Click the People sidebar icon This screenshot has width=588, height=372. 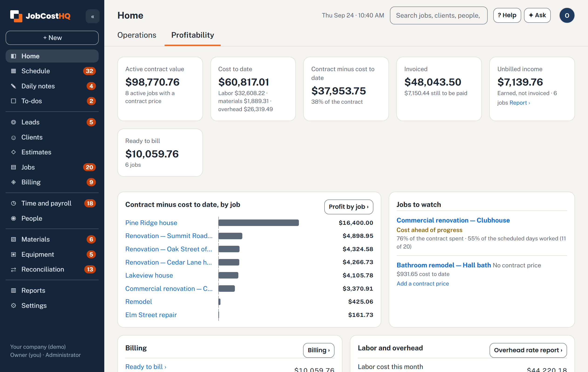tap(14, 219)
